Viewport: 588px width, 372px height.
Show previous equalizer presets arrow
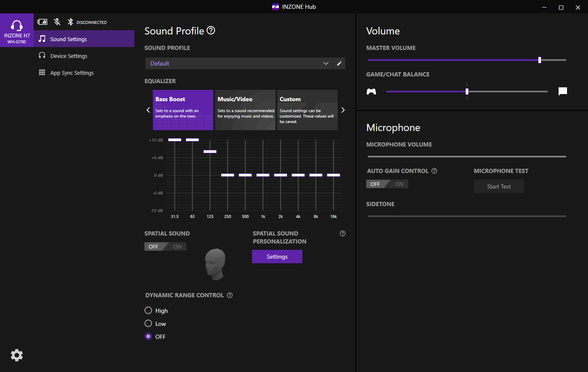[x=148, y=110]
